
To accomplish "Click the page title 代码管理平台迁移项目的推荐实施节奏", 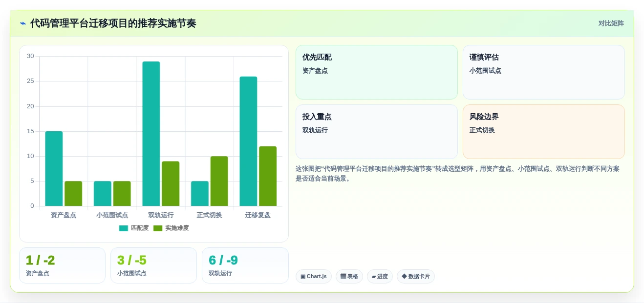I will coord(113,23).
